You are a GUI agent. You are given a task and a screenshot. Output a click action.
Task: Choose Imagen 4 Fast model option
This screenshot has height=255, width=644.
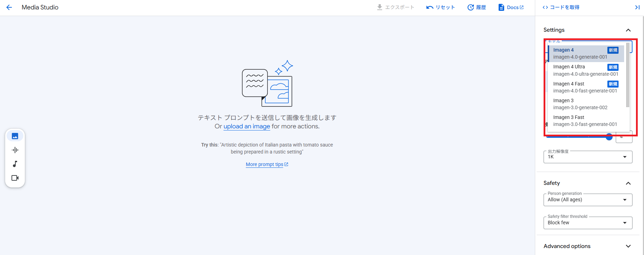click(586, 87)
